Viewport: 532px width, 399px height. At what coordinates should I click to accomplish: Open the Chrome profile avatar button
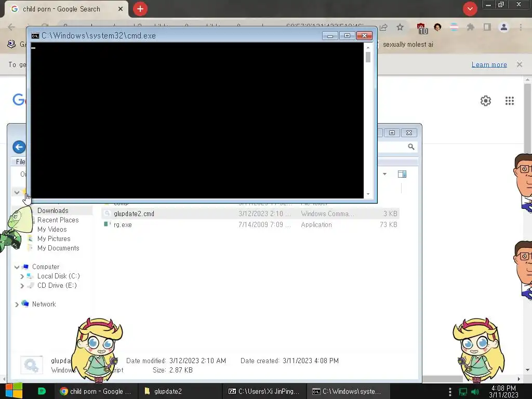click(x=504, y=27)
